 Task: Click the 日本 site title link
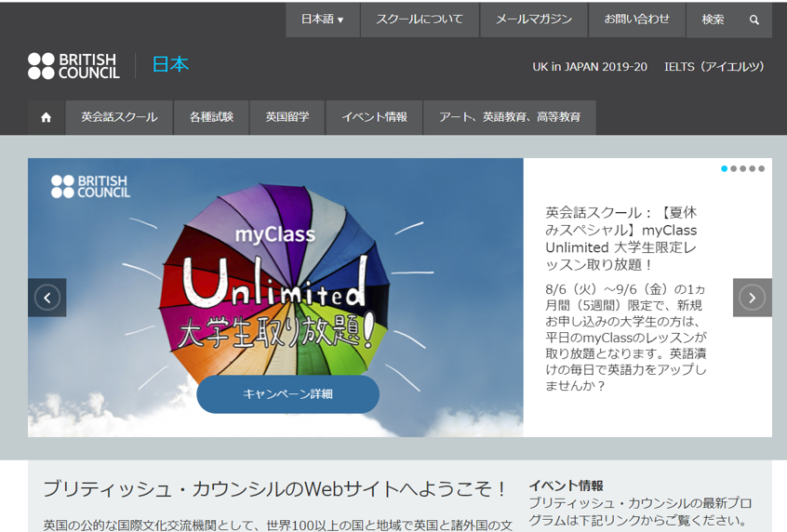[x=170, y=65]
